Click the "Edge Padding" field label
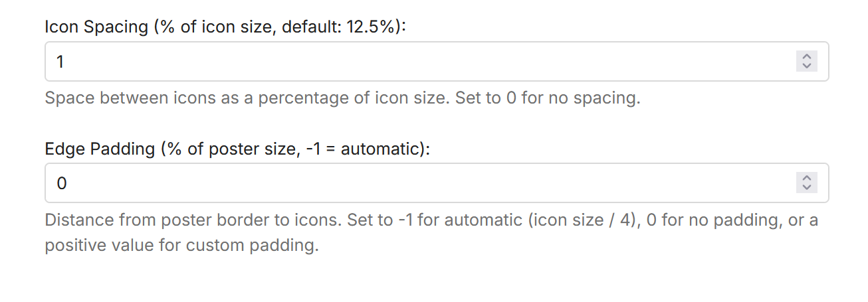 coord(100,148)
